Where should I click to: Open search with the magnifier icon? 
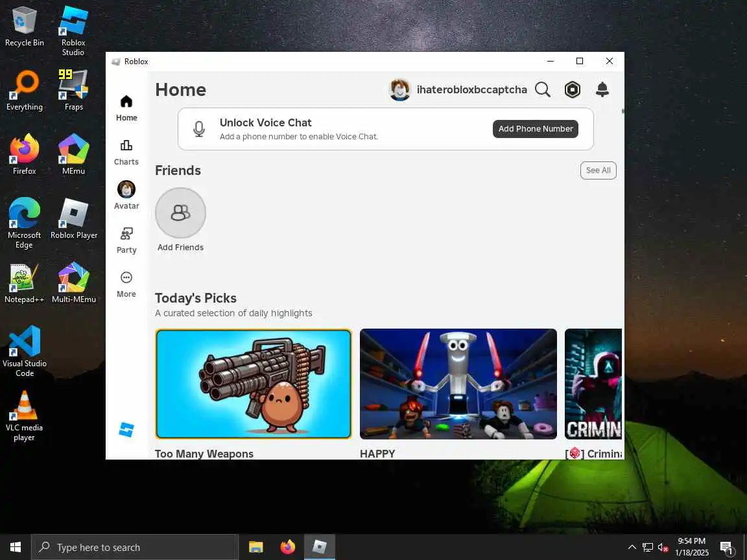(543, 89)
